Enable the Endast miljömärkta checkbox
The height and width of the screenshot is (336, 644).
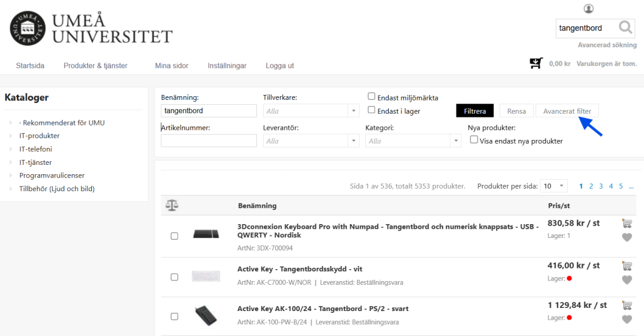click(371, 97)
